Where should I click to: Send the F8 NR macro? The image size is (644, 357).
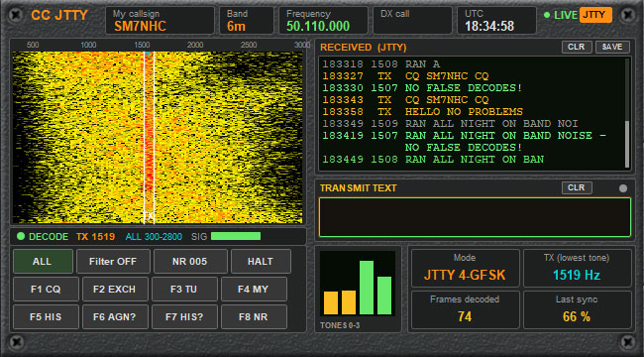254,317
